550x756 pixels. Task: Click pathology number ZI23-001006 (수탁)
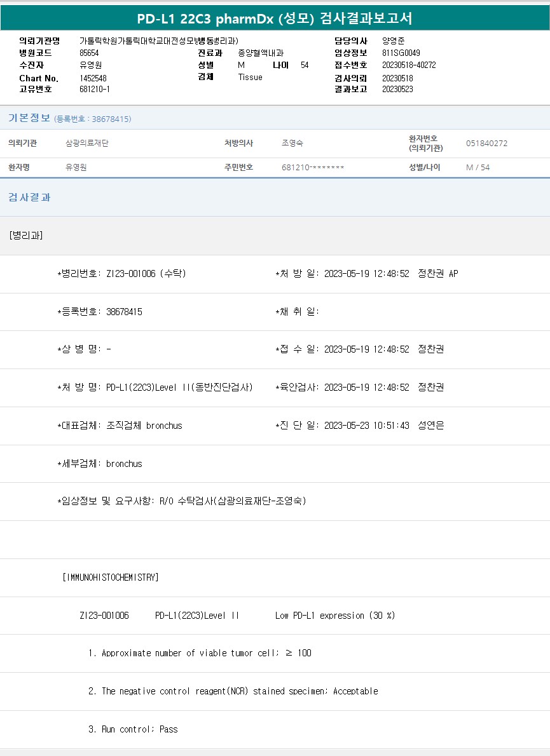pyautogui.click(x=121, y=274)
